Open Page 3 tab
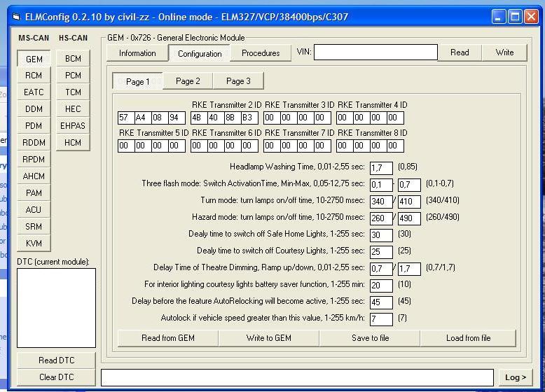The width and height of the screenshot is (545, 392). [x=238, y=81]
